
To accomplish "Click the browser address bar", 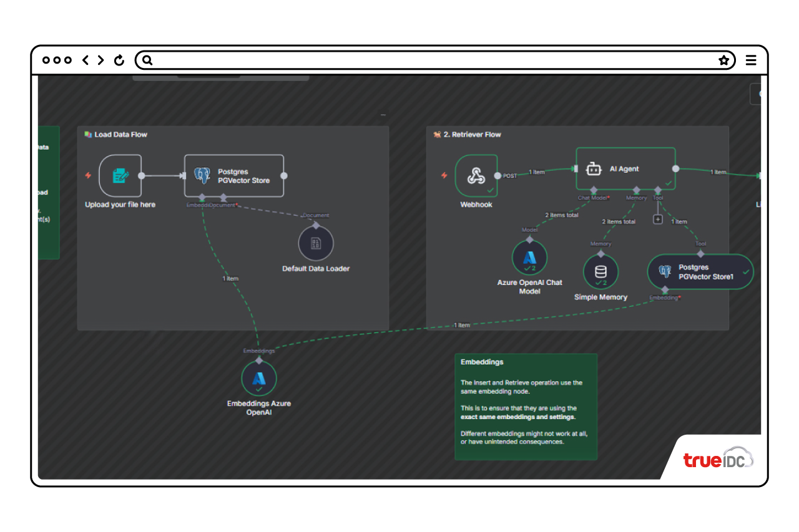I will (x=431, y=60).
